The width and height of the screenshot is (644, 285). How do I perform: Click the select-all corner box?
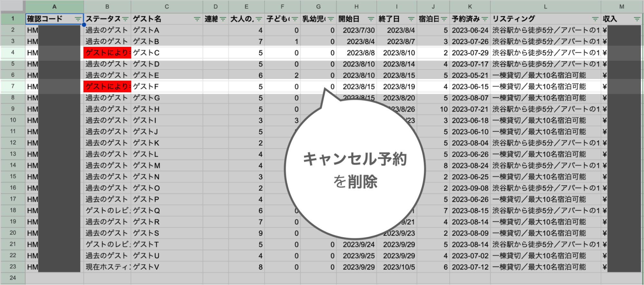click(x=13, y=6)
